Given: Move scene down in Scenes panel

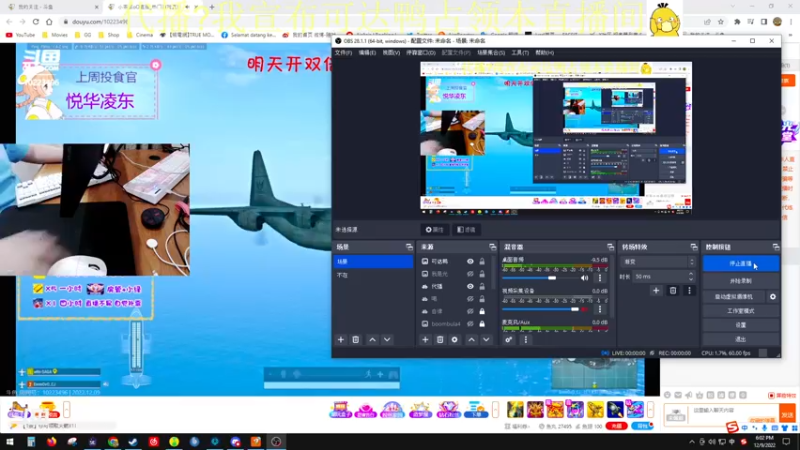Looking at the screenshot, I should click(387, 340).
